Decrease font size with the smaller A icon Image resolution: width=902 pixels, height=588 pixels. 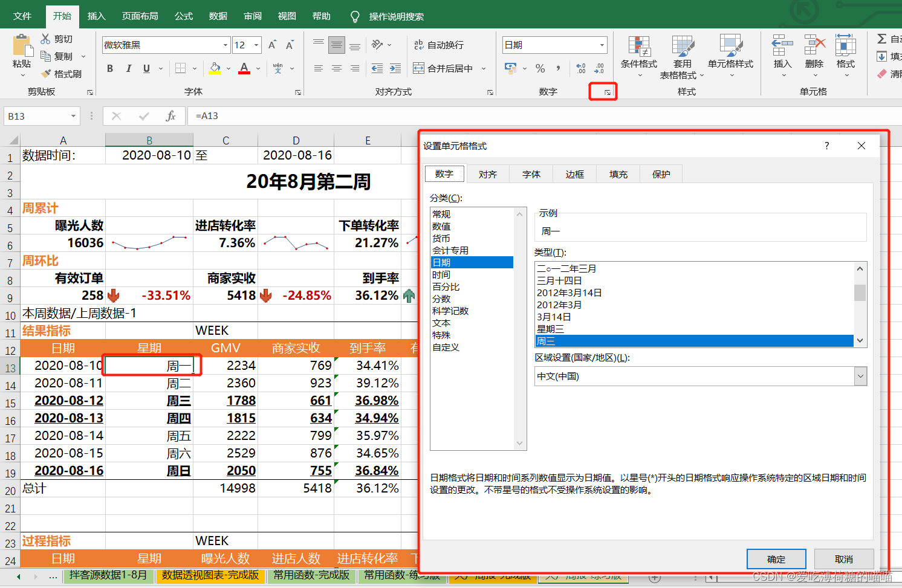point(290,45)
